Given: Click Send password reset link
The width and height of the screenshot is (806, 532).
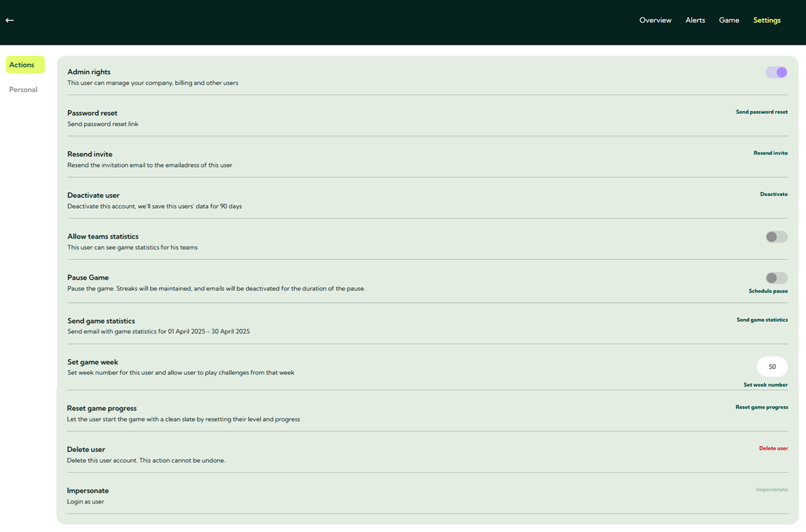Looking at the screenshot, I should pyautogui.click(x=761, y=112).
